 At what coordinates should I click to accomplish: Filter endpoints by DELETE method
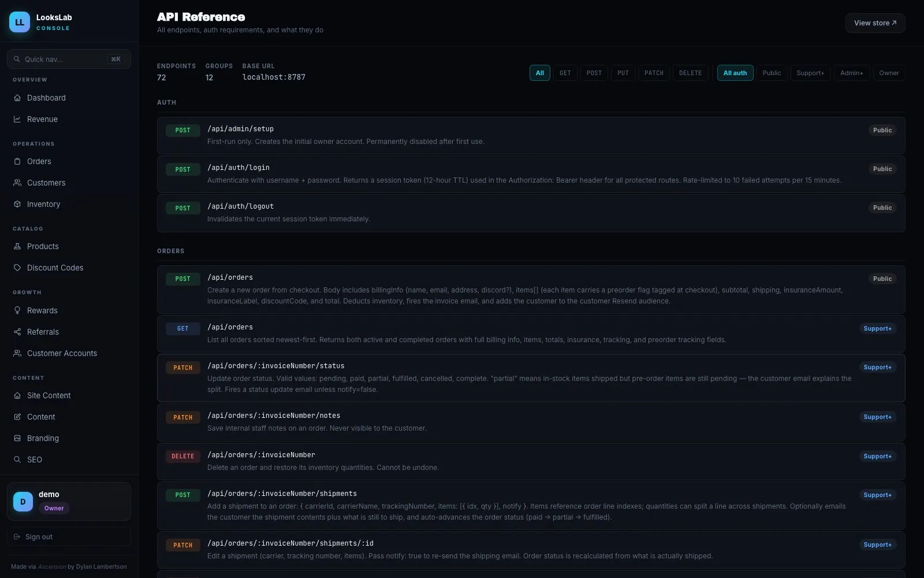click(x=691, y=73)
